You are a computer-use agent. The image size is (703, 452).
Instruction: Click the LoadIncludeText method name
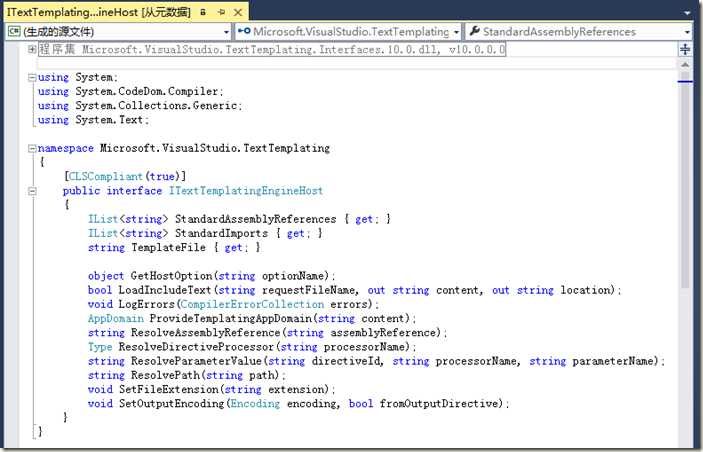(165, 291)
